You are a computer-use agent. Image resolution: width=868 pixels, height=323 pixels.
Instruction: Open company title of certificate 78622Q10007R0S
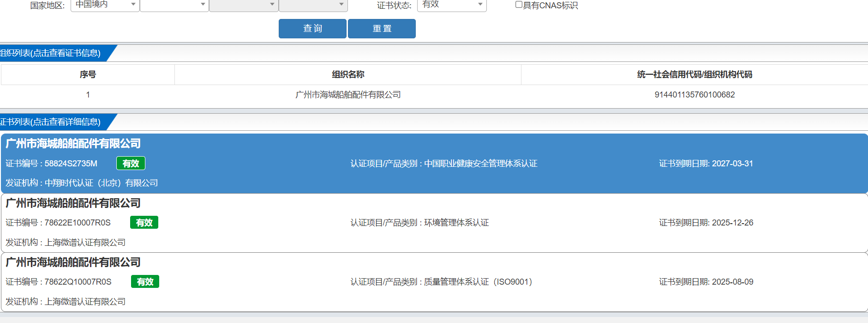coord(73,262)
